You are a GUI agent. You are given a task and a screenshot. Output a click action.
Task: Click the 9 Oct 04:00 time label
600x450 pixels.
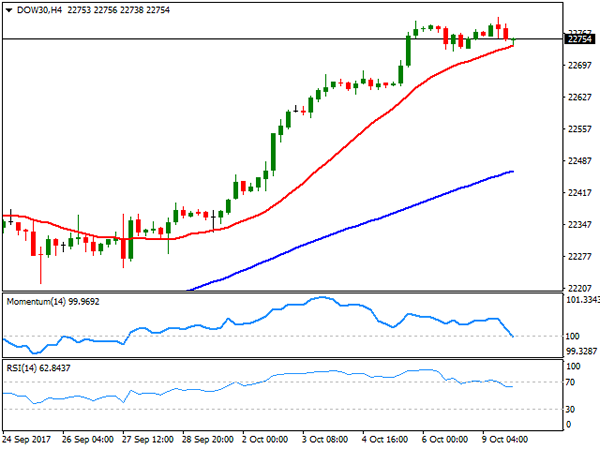pyautogui.click(x=505, y=439)
